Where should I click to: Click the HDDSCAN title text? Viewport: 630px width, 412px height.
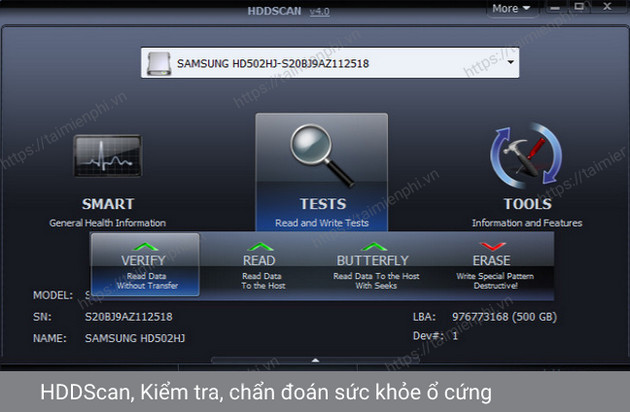click(274, 11)
